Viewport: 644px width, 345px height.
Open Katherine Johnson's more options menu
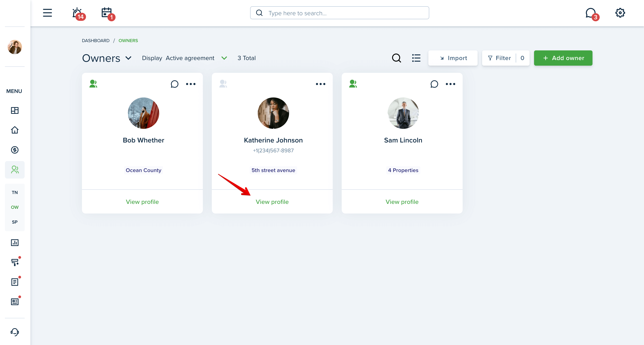pos(320,84)
